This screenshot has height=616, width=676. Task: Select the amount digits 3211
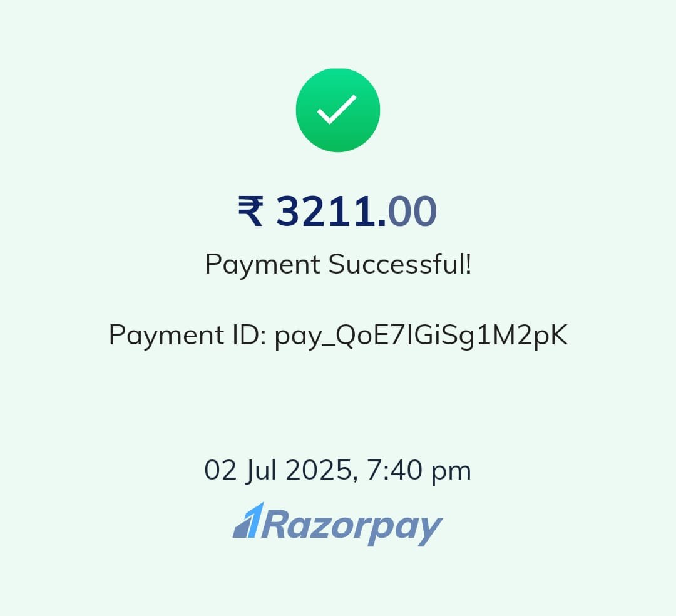(326, 211)
